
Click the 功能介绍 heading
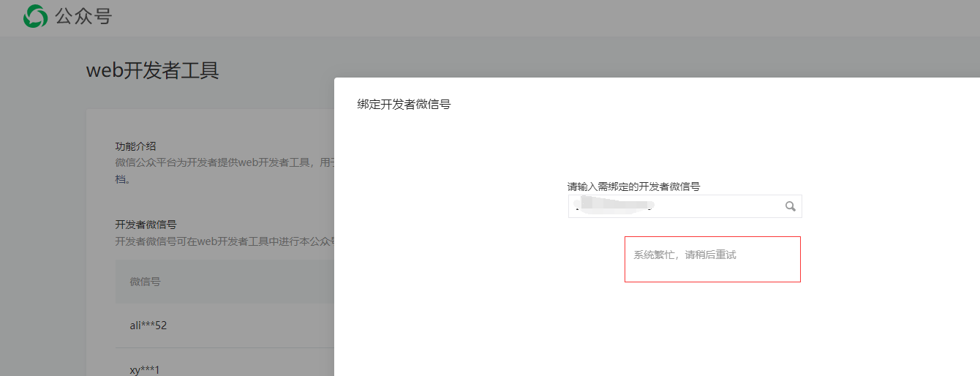136,146
